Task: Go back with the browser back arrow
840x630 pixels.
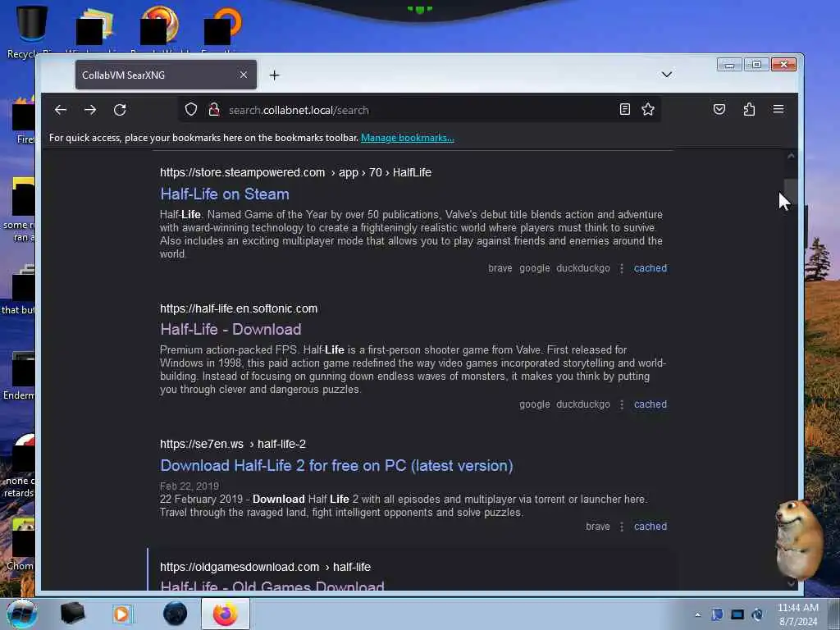Action: tap(61, 110)
